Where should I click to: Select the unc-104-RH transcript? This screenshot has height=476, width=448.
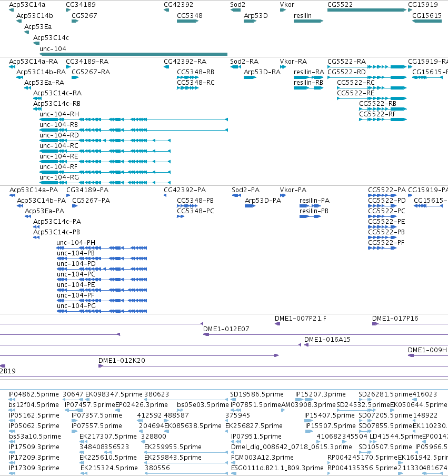pos(134,120)
